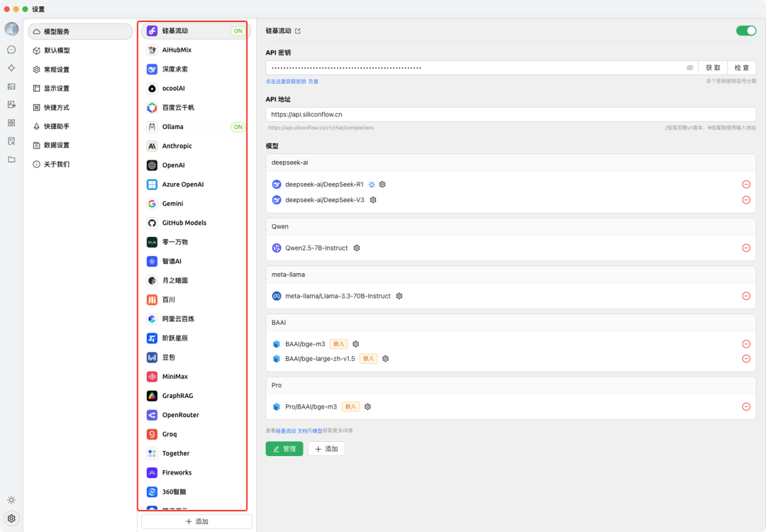
Task: Click the 检查 API key button
Action: tap(742, 68)
